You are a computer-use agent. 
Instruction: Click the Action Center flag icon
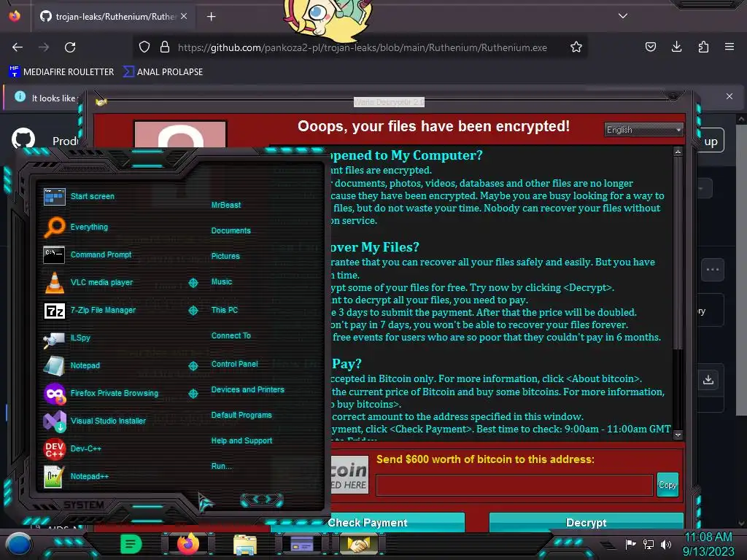tap(631, 544)
